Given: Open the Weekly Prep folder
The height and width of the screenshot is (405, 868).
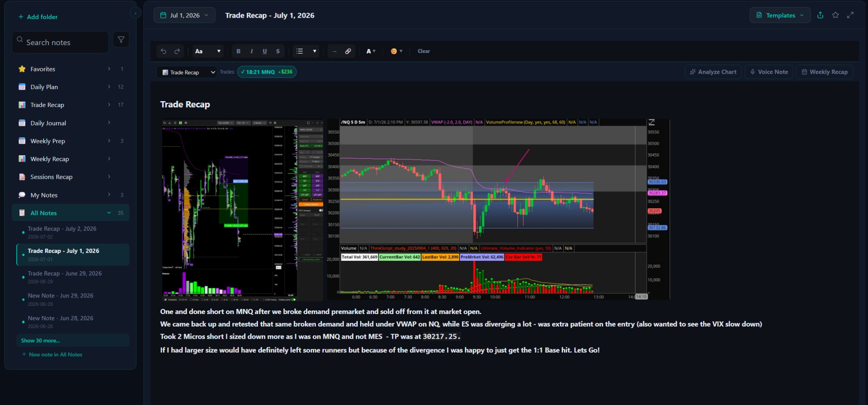Looking at the screenshot, I should coord(71,141).
